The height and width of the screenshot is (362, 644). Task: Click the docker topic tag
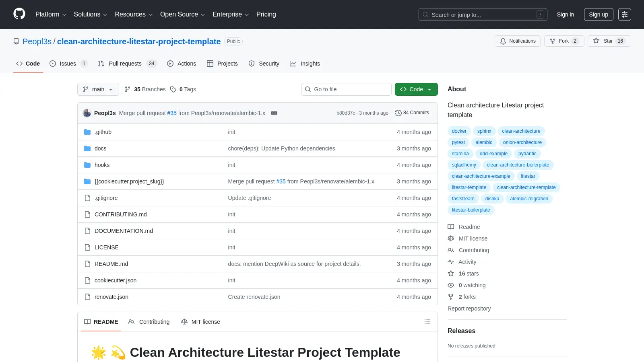click(459, 131)
